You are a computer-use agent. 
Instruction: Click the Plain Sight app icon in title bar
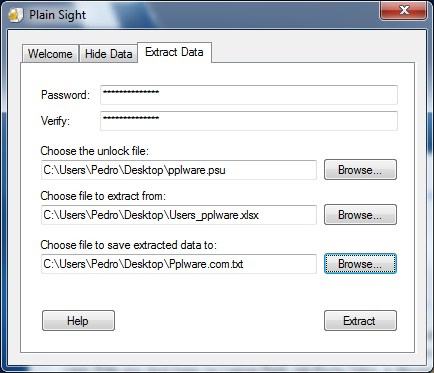click(16, 15)
